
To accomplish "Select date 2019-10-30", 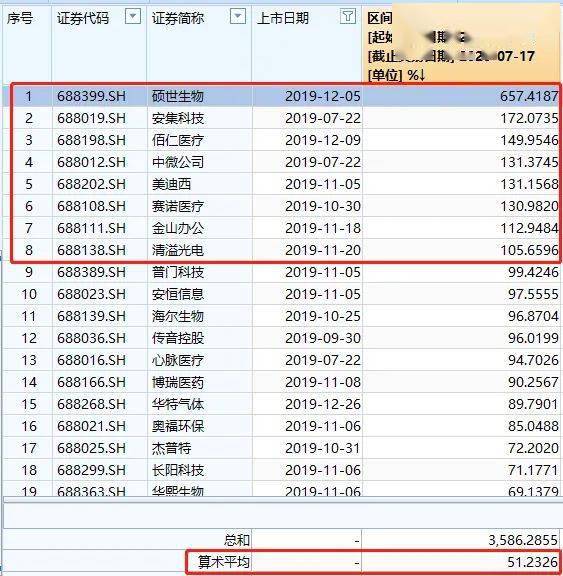I will [323, 206].
